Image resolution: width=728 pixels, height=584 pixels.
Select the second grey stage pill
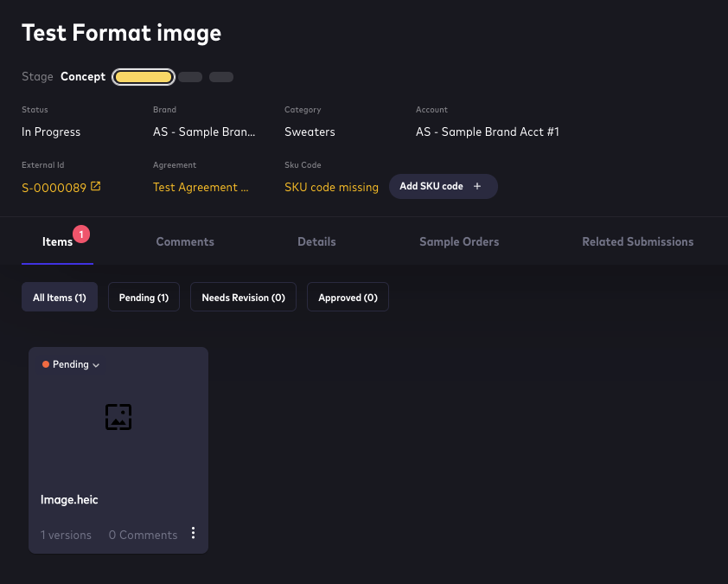tap(190, 77)
